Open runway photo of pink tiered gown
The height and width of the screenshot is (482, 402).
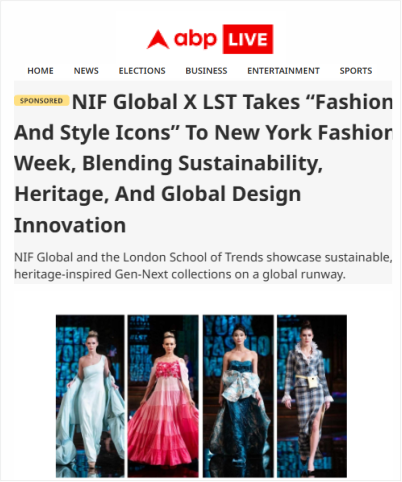tap(163, 396)
